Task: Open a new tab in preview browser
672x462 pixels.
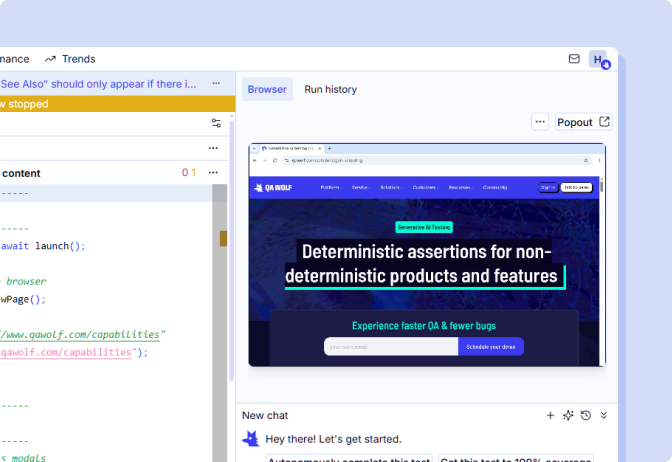Action: (x=330, y=148)
